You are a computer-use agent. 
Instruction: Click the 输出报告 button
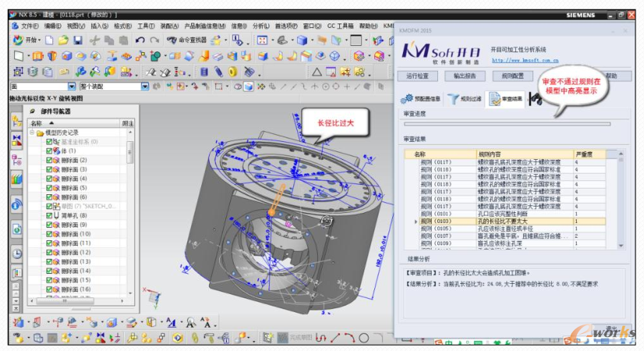point(465,76)
